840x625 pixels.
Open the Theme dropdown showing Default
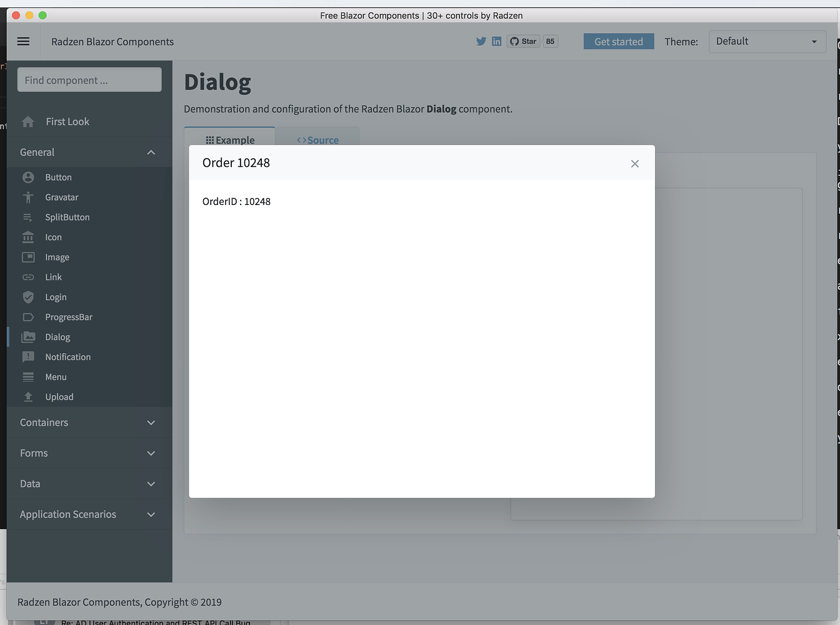coord(767,42)
